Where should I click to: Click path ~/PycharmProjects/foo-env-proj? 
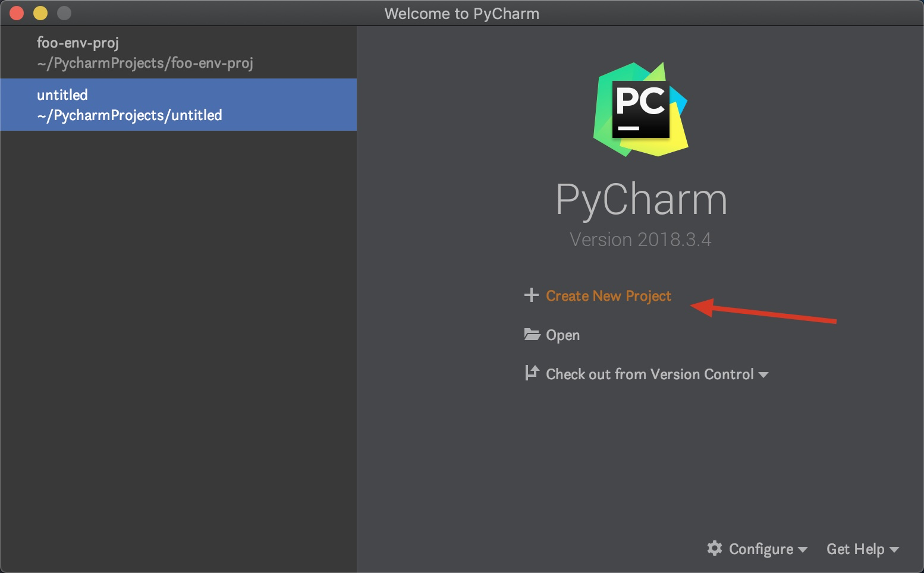[145, 64]
